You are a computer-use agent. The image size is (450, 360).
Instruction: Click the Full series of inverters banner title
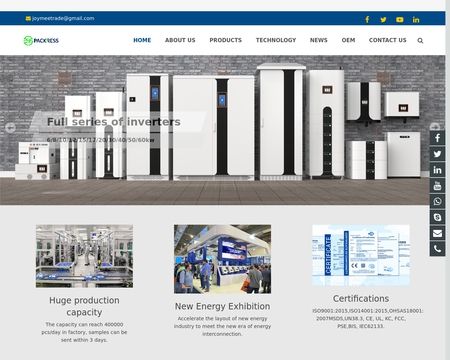(114, 122)
